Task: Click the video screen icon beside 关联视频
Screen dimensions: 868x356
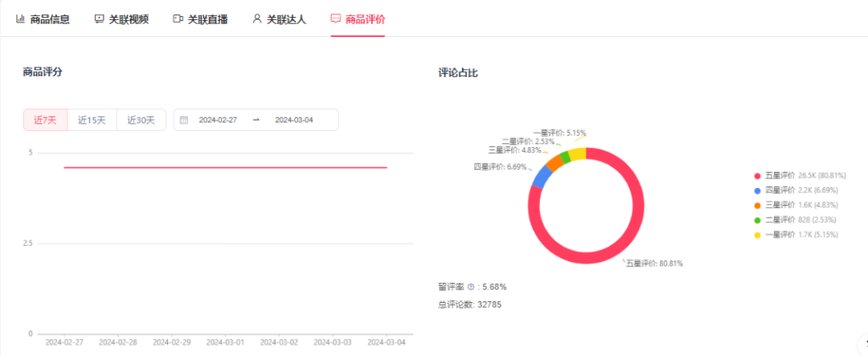Action: pos(99,19)
